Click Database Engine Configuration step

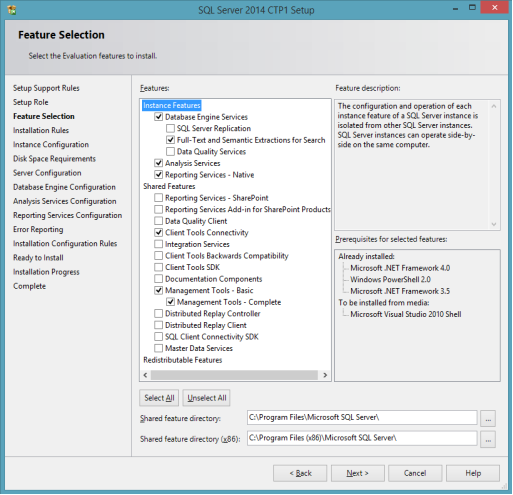tap(64, 187)
